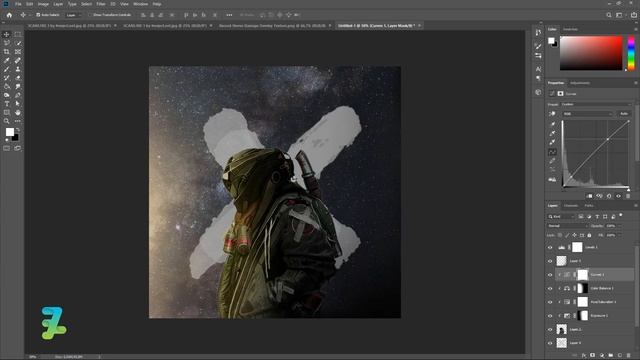Select the Eraser tool
The height and width of the screenshot is (360, 640).
point(18,78)
